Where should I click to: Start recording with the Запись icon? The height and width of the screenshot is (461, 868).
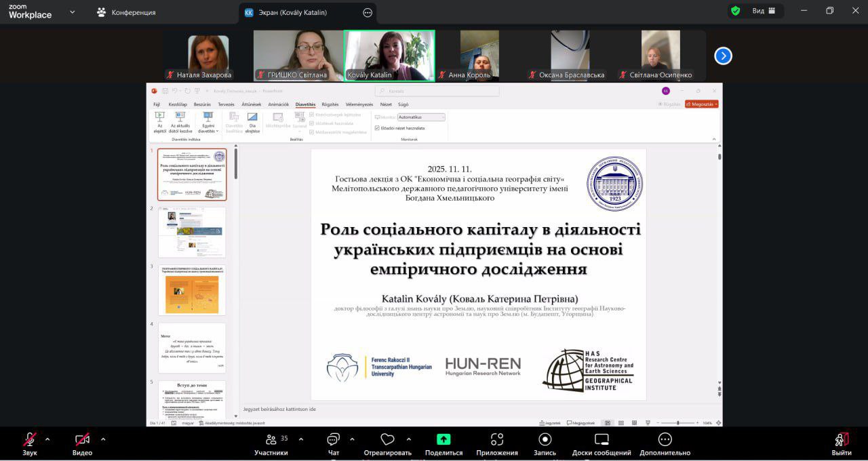pyautogui.click(x=545, y=440)
